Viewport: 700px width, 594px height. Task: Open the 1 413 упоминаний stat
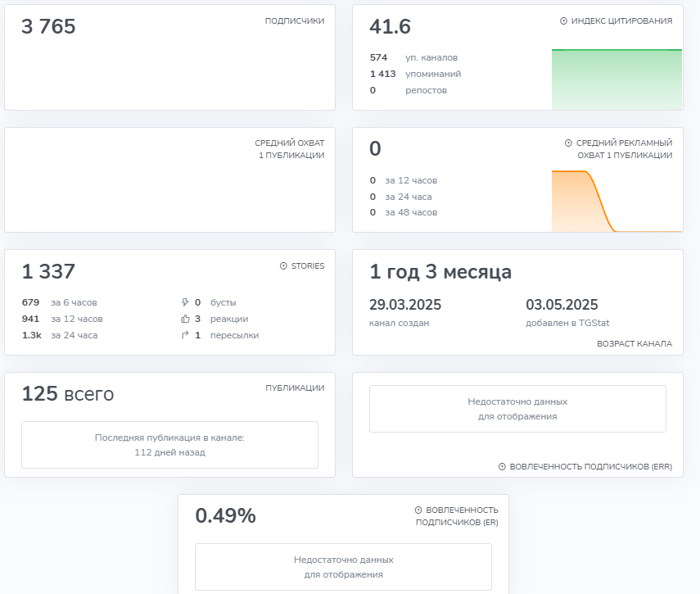pyautogui.click(x=416, y=74)
